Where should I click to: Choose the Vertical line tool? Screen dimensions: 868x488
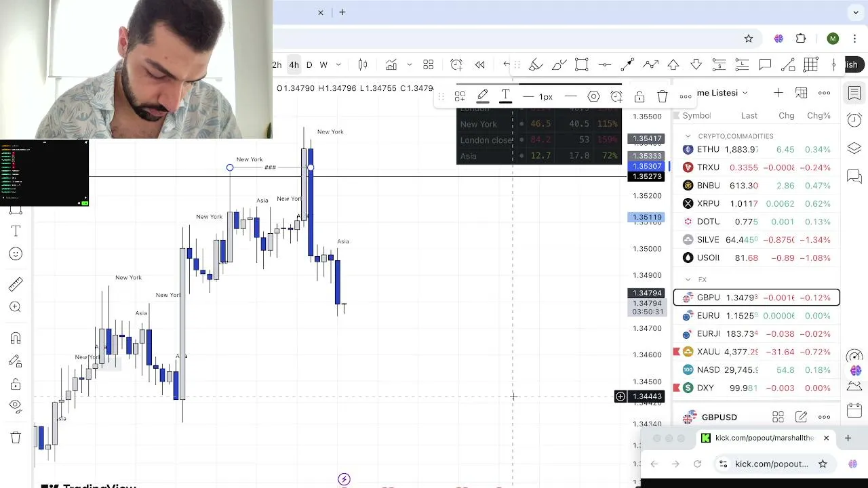tap(834, 65)
